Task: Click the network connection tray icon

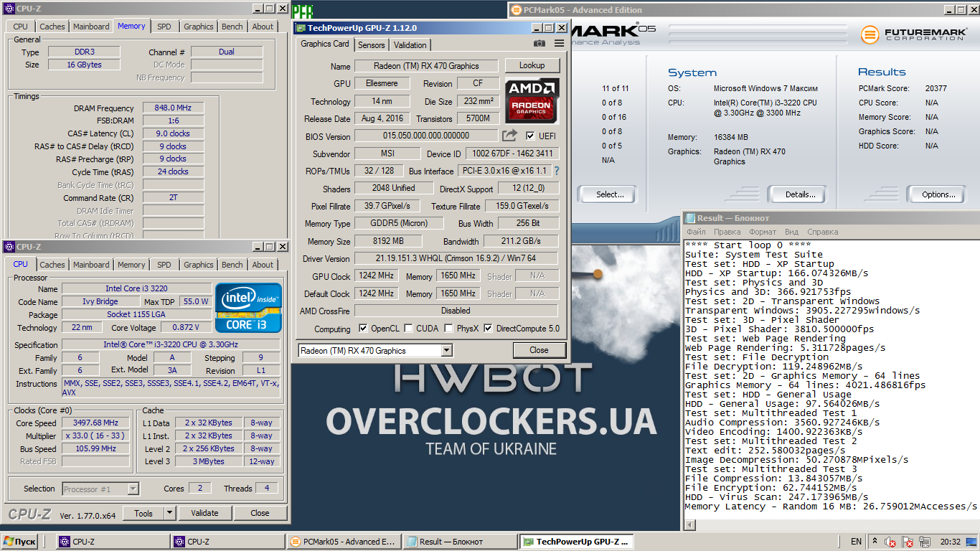Action: click(924, 542)
